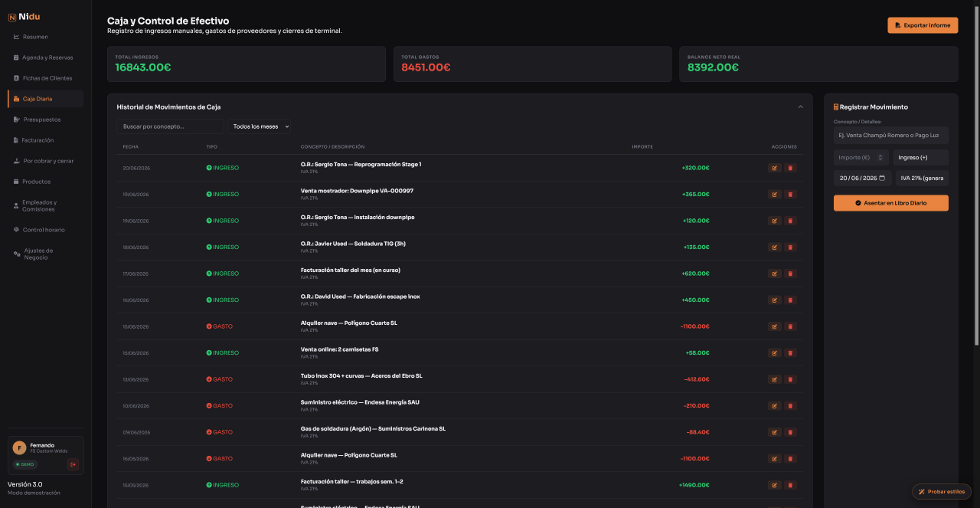Delete the Downpipe VA-000997 sale entry

click(x=790, y=195)
